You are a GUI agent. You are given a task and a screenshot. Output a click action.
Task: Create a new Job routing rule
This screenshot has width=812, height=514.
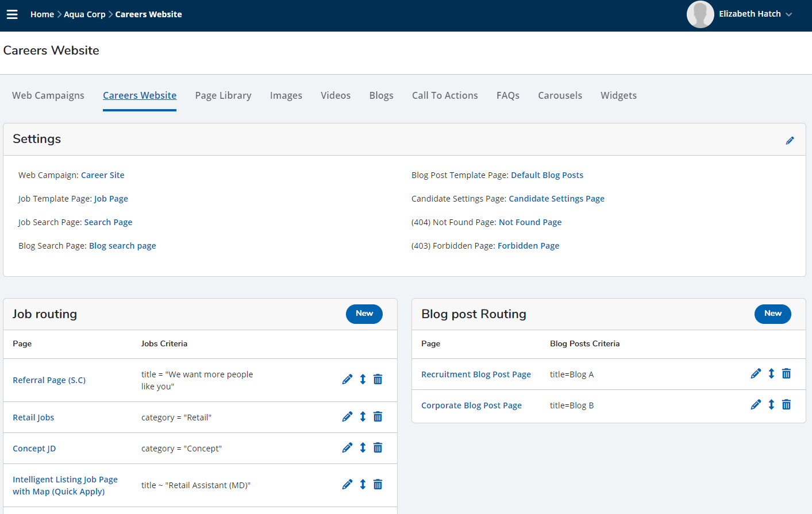pyautogui.click(x=364, y=314)
